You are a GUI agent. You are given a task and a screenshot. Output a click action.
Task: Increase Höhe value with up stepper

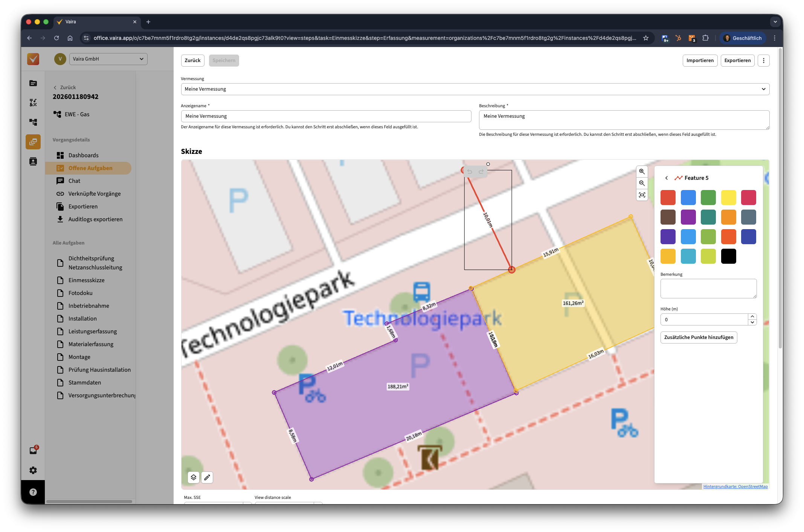click(x=752, y=317)
